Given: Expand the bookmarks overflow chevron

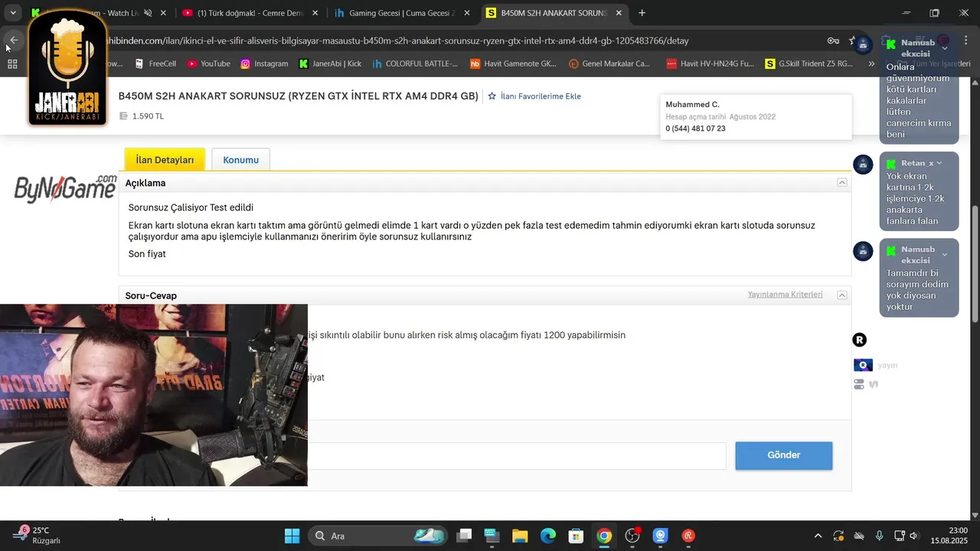Looking at the screenshot, I should click(871, 64).
